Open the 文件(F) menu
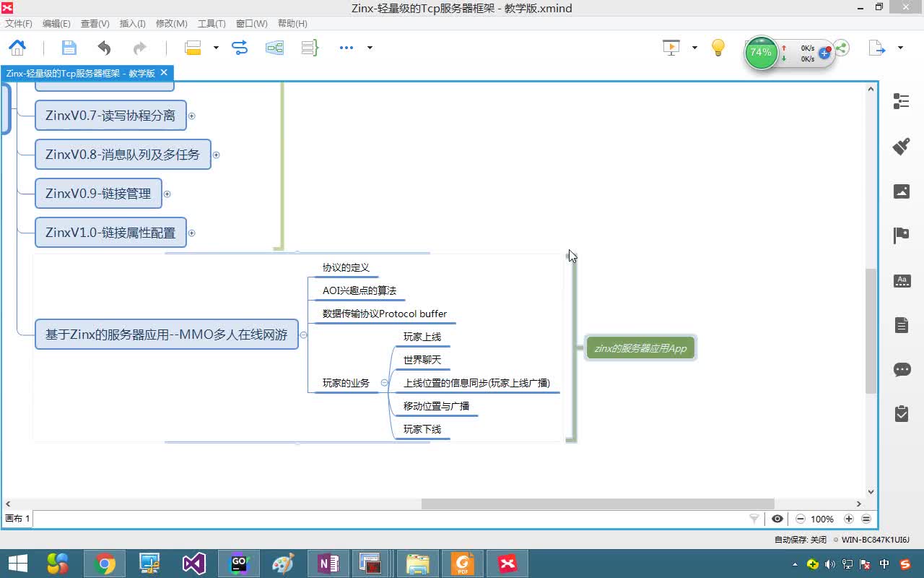The image size is (924, 578). click(19, 23)
